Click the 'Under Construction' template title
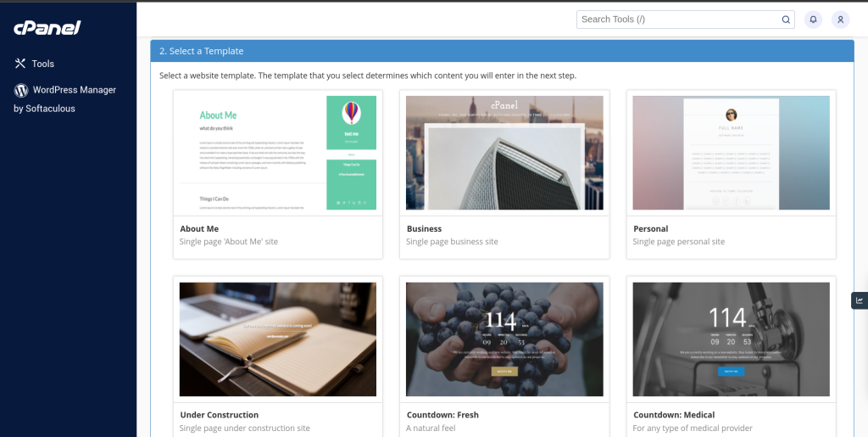868x437 pixels. (x=220, y=415)
